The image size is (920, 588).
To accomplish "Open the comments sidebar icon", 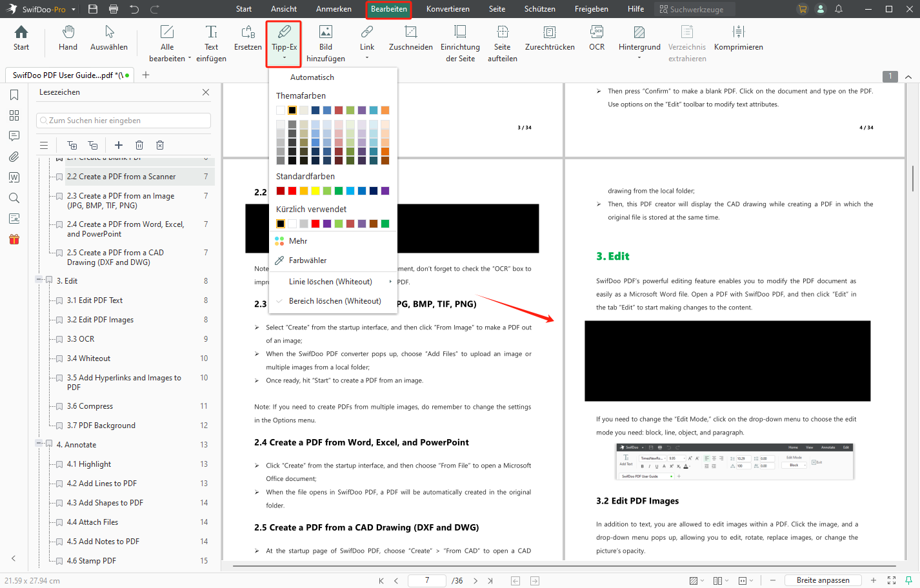I will 14,136.
